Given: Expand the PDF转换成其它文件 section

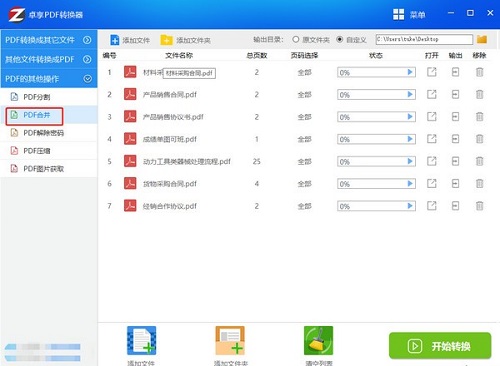Looking at the screenshot, I should (x=49, y=40).
